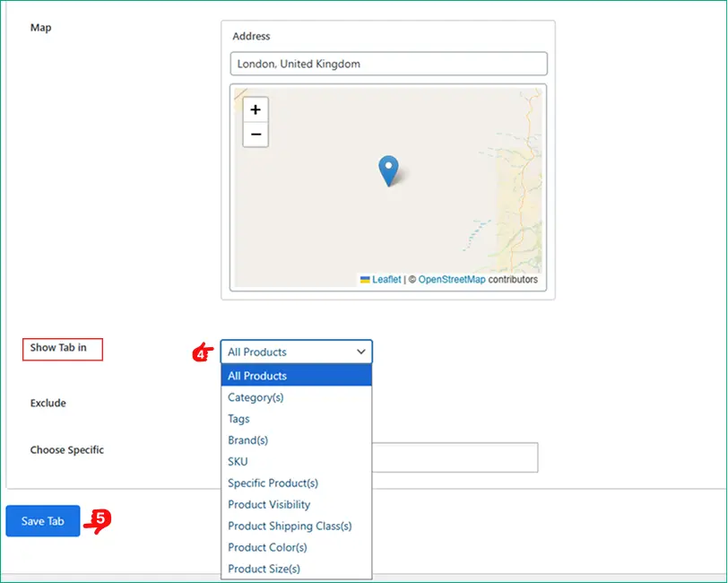The width and height of the screenshot is (728, 583).
Task: Click the blue location pin marker
Action: 388,170
